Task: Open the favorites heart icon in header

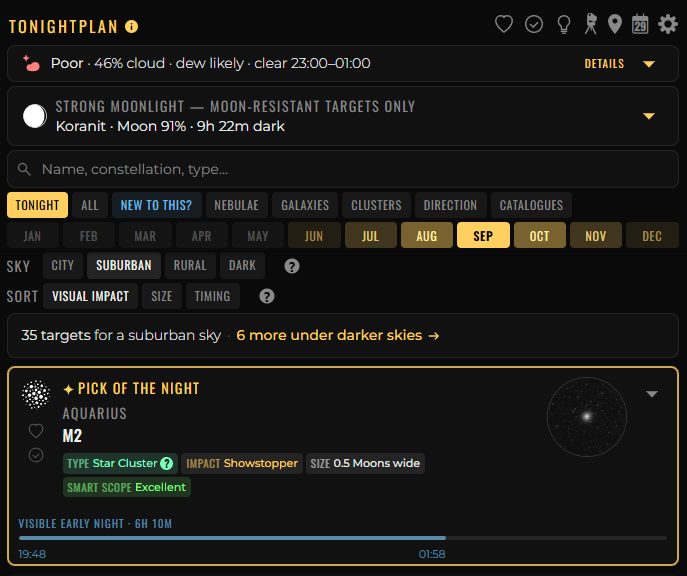Action: pyautogui.click(x=504, y=24)
